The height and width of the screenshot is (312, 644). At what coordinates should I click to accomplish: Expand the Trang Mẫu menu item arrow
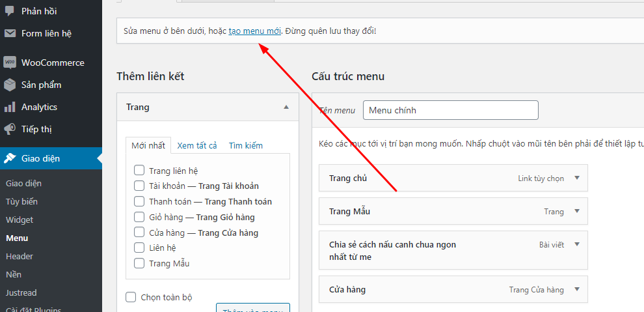(x=576, y=211)
